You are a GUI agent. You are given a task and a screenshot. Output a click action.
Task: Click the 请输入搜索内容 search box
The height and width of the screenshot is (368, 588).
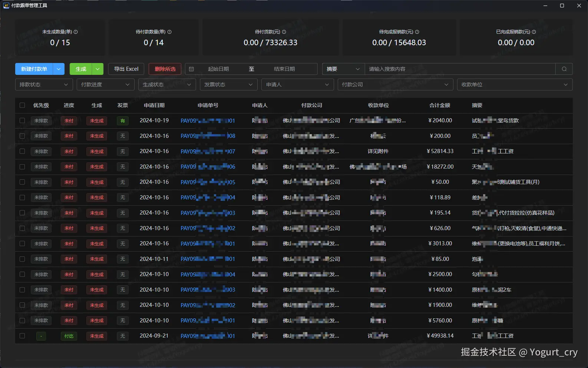460,69
